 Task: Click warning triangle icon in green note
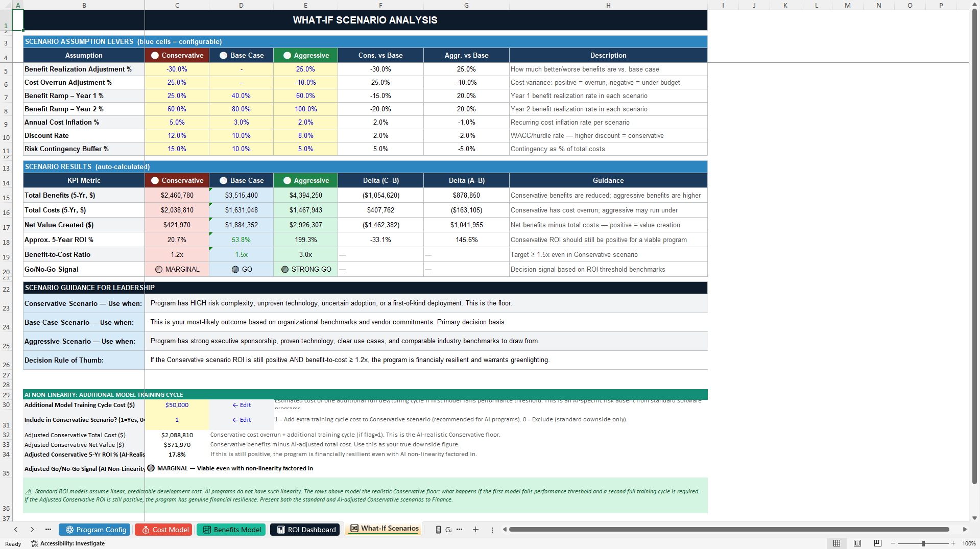click(29, 491)
